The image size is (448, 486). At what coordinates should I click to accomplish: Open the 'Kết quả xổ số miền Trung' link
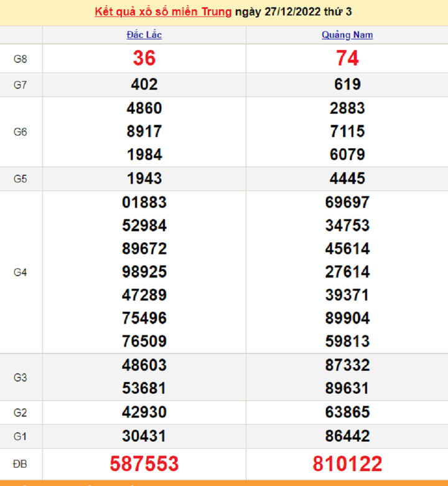(x=163, y=12)
